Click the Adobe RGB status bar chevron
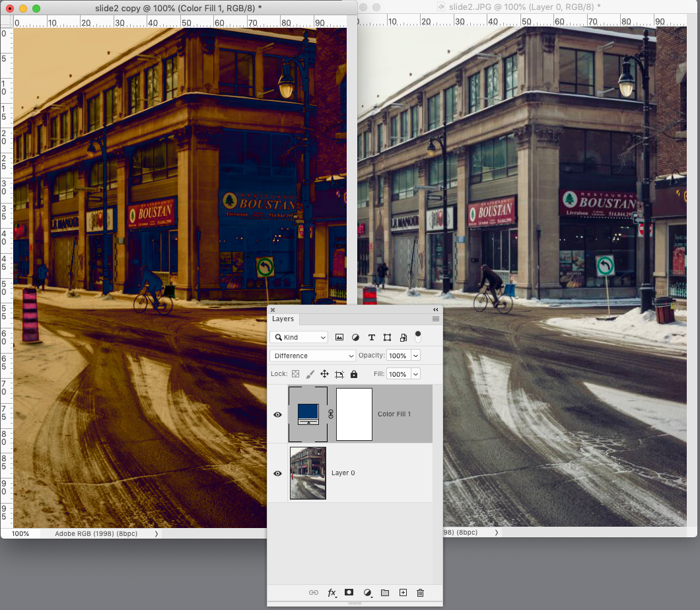 coord(157,533)
